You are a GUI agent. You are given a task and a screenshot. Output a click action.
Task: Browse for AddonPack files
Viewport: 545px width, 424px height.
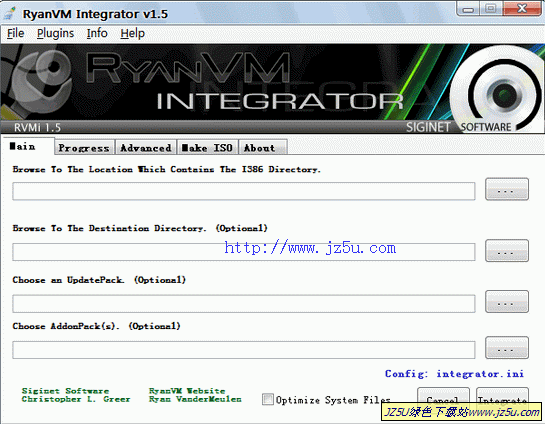[507, 348]
